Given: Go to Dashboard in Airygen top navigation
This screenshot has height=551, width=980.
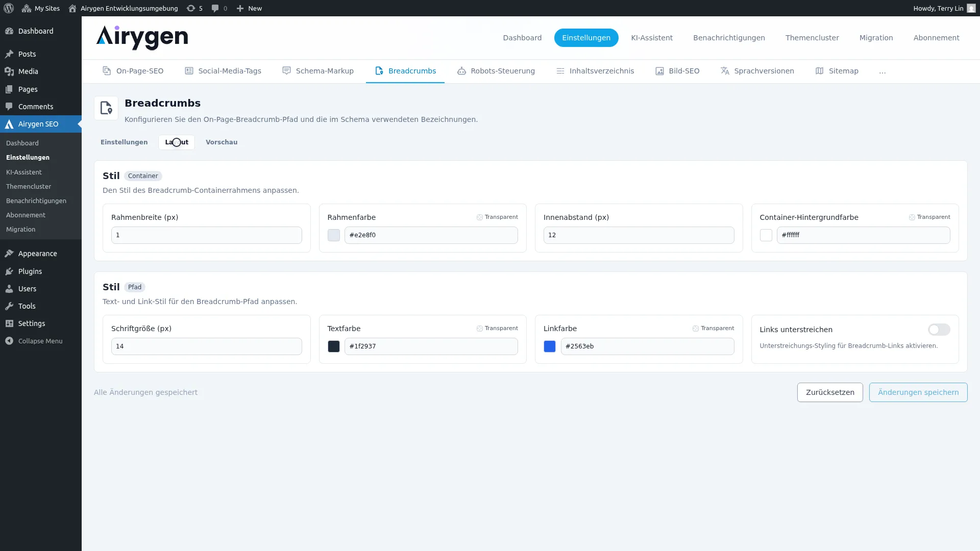Looking at the screenshot, I should coord(522,38).
